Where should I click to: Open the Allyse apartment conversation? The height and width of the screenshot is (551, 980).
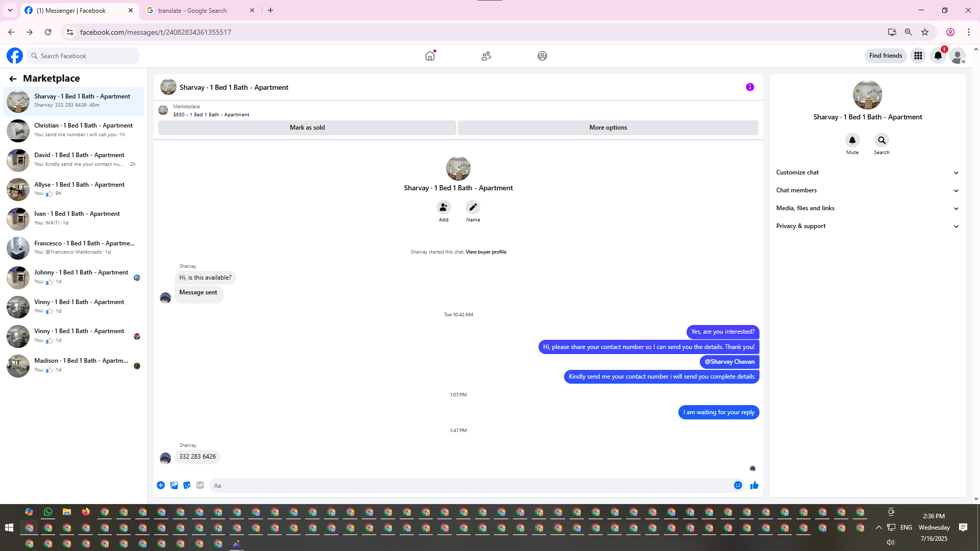(73, 189)
